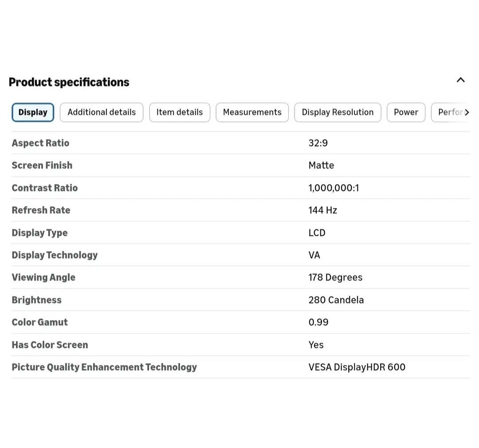Image resolution: width=479 pixels, height=448 pixels.
Task: Click the Color Gamut label
Action: [x=39, y=322]
